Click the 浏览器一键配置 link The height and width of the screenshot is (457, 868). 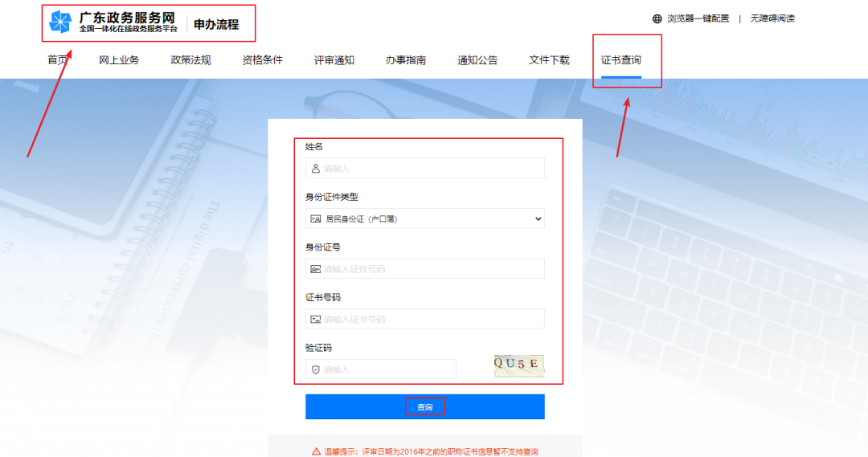[698, 18]
